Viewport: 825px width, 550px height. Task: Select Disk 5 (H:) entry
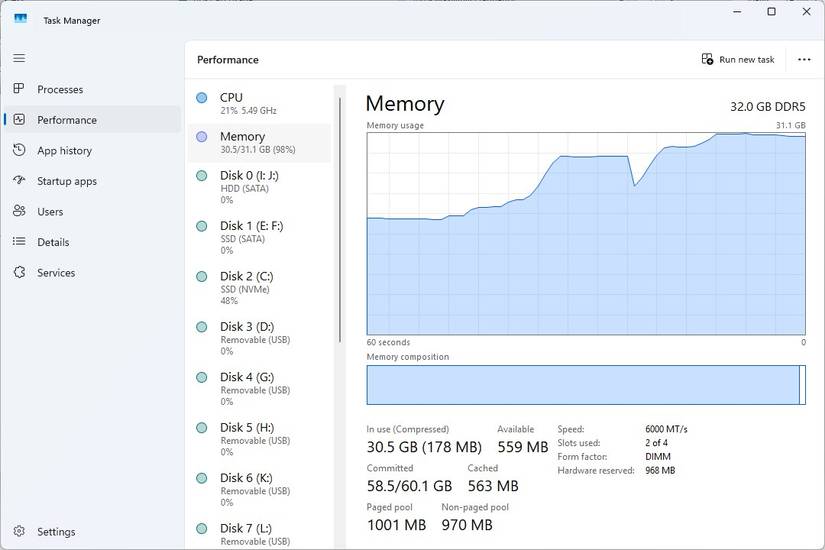tap(259, 439)
